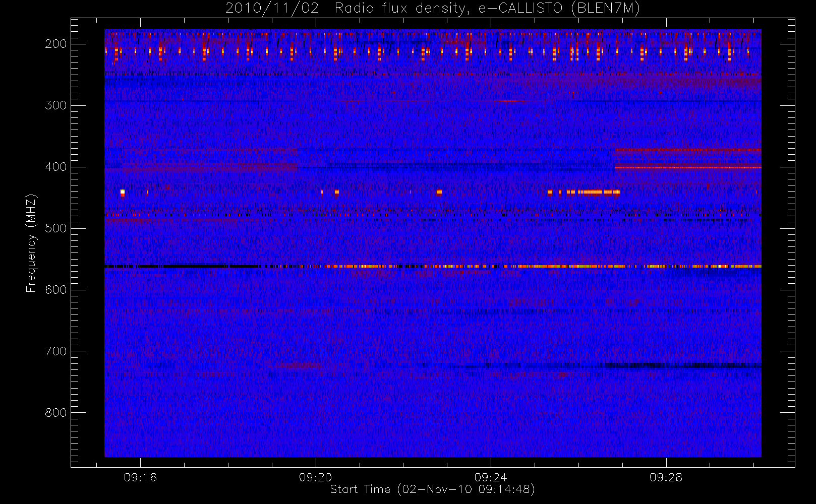Click the 800 frequency tick label
This screenshot has width=816, height=504.
pyautogui.click(x=56, y=413)
